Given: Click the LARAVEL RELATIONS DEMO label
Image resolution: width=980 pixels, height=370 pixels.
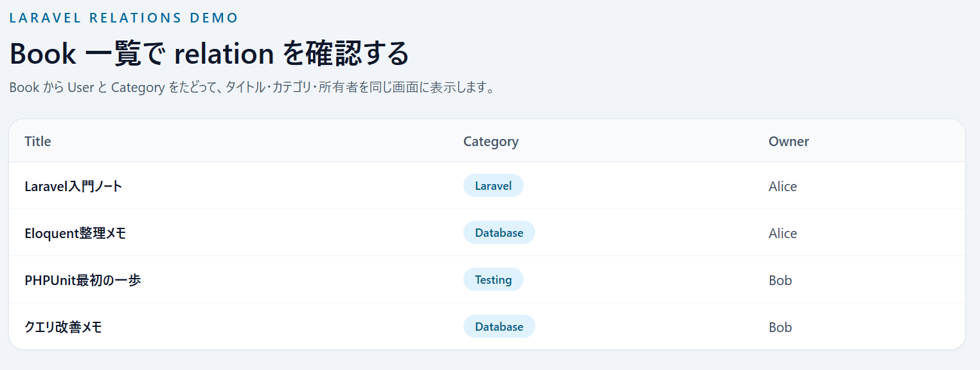Looking at the screenshot, I should pyautogui.click(x=124, y=18).
